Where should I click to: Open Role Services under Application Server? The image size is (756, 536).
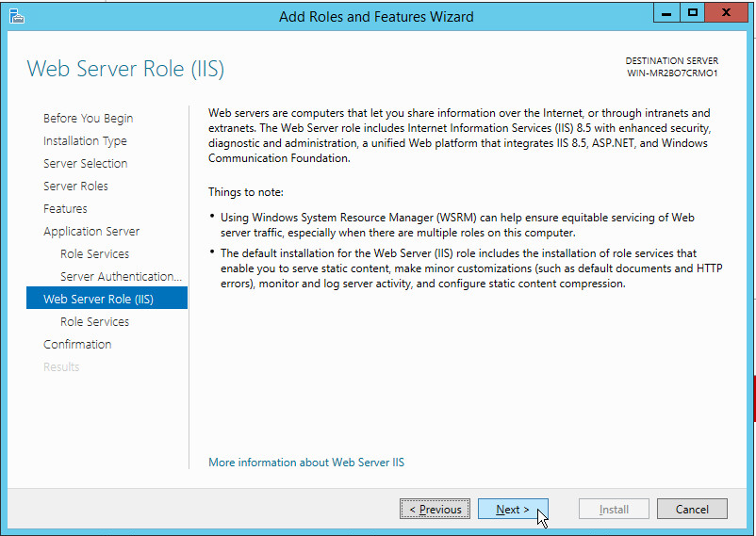coord(94,253)
